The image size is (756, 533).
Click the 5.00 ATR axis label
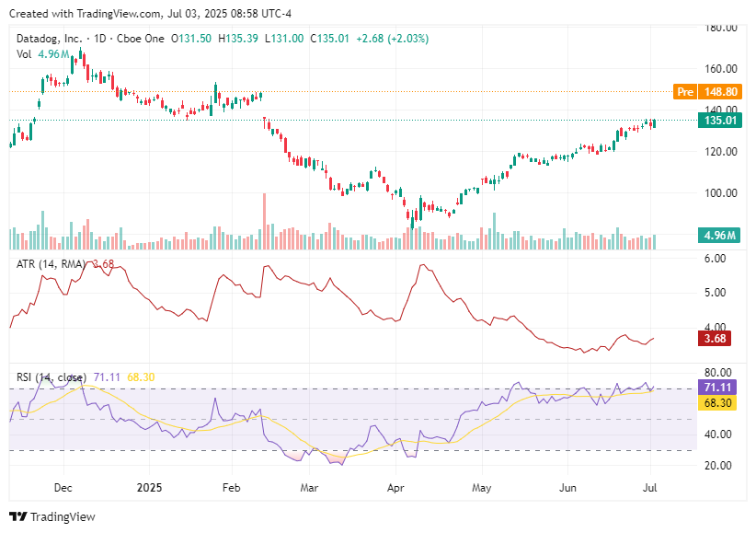click(715, 293)
